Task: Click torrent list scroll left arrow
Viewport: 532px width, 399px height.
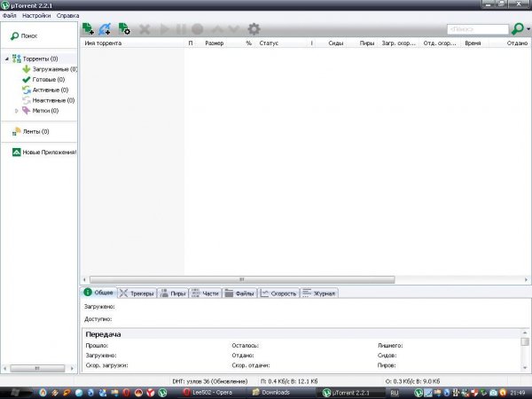Action: point(84,279)
